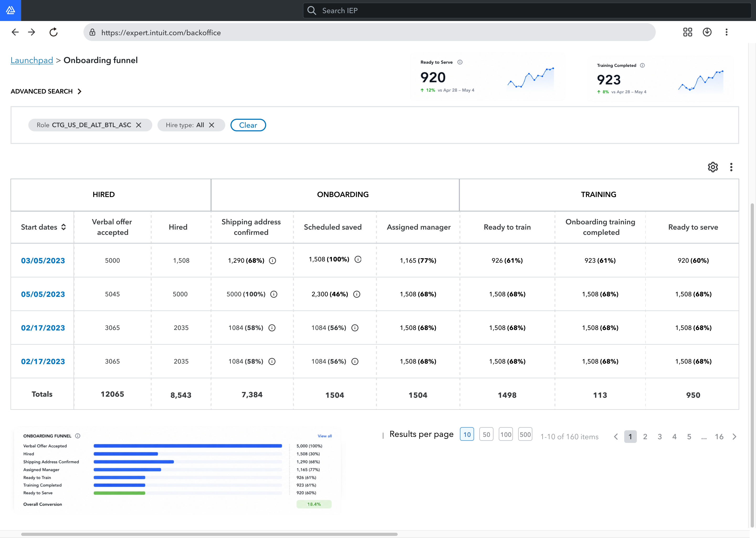Click the Clear filters button

point(248,125)
